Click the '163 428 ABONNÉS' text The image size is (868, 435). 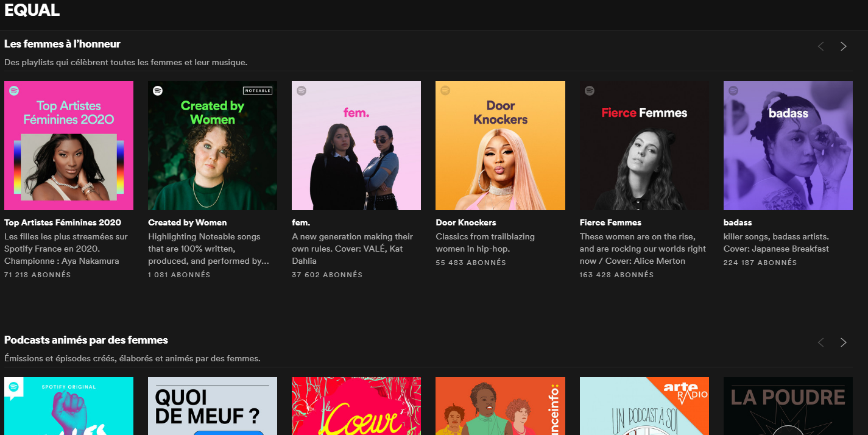(x=616, y=275)
